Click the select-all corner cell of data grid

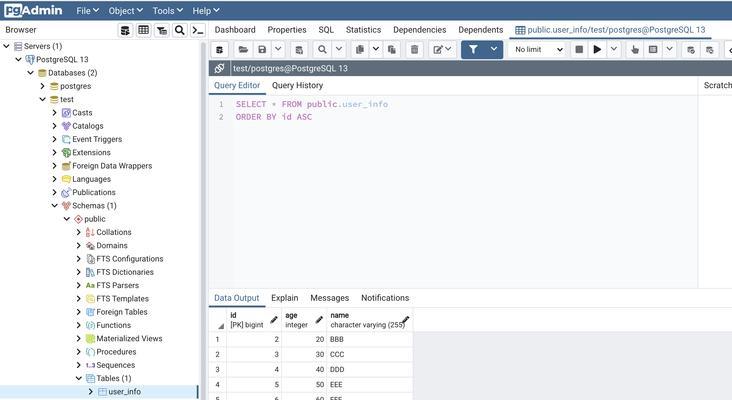[x=218, y=320]
